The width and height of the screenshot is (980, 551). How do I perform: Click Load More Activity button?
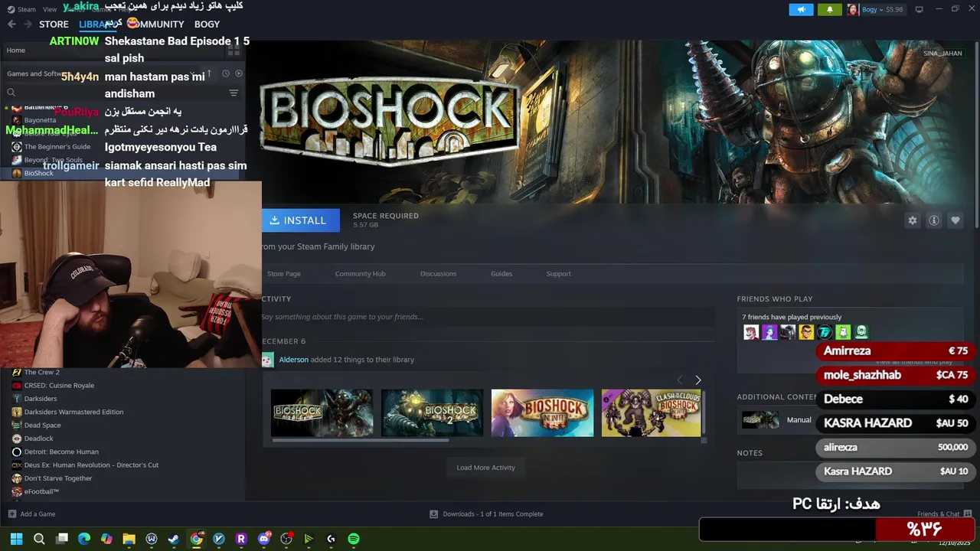tap(485, 468)
